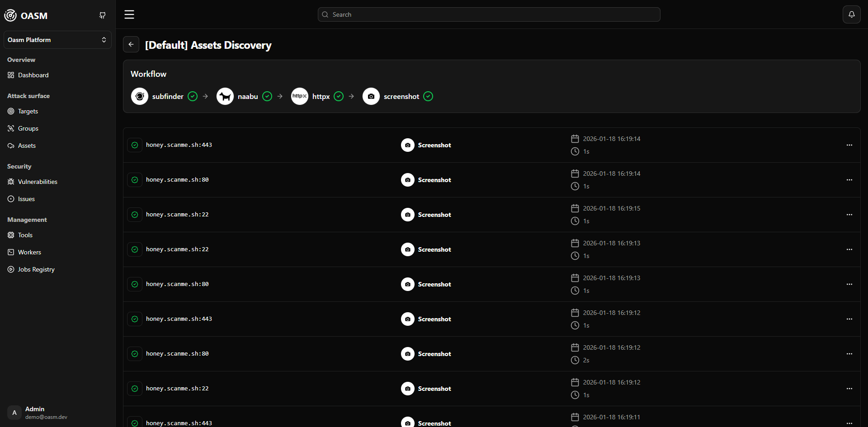
Task: Click the demo@oasm.dev account email
Action: pos(46,417)
